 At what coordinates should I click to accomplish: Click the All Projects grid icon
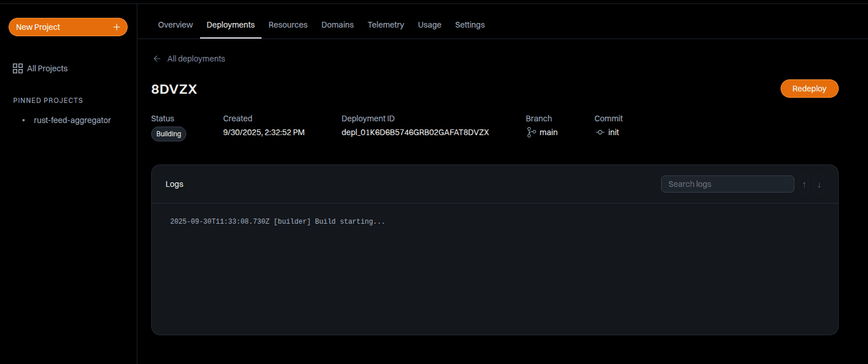(x=18, y=68)
